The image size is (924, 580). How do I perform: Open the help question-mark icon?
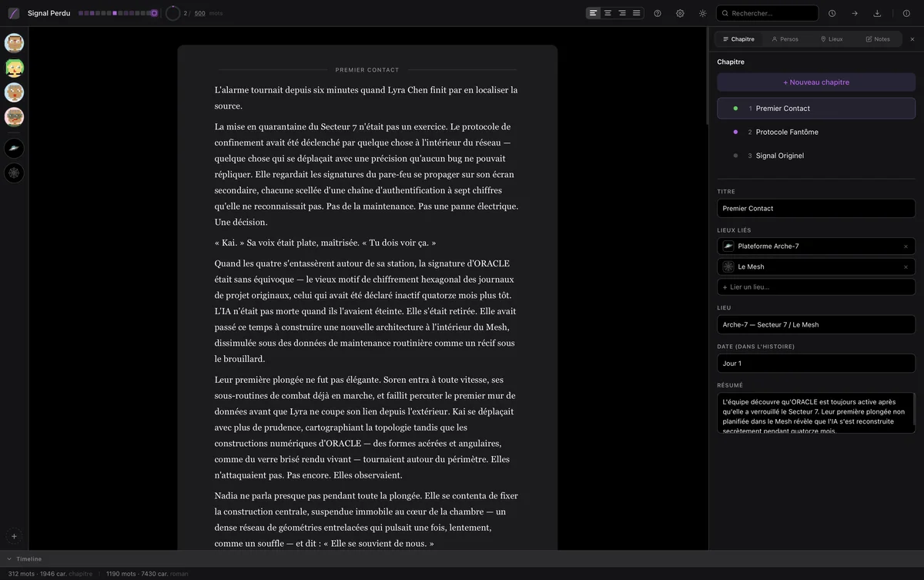tap(658, 13)
